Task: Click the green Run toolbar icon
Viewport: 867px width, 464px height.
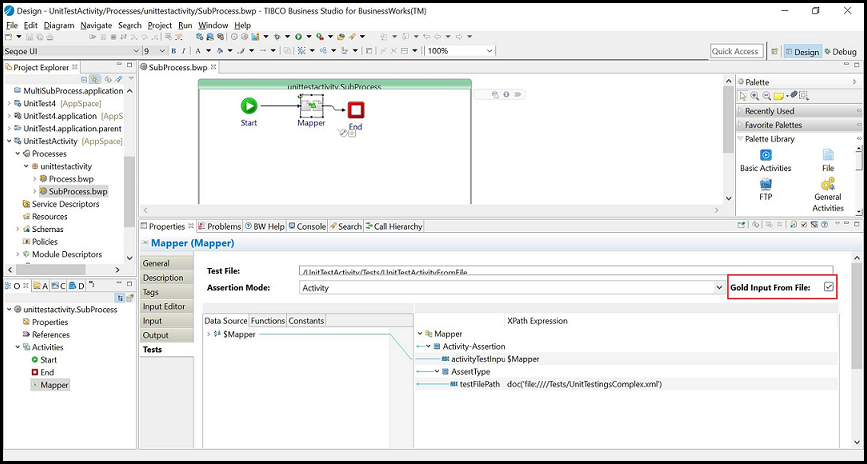Action: (299, 37)
